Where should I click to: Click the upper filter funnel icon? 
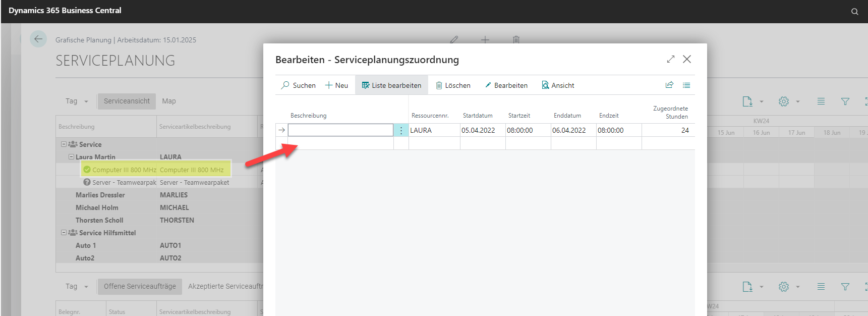click(x=845, y=101)
